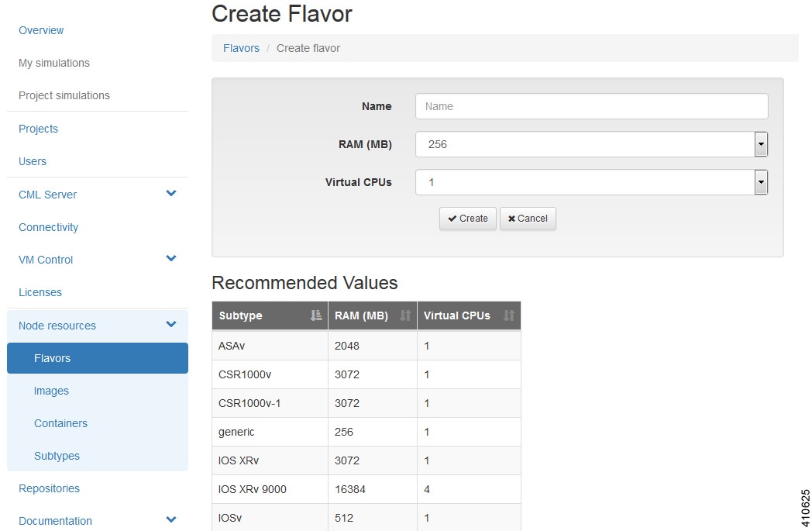Open Images in sidebar
Image resolution: width=812 pixels, height=531 pixels.
pyautogui.click(x=51, y=391)
